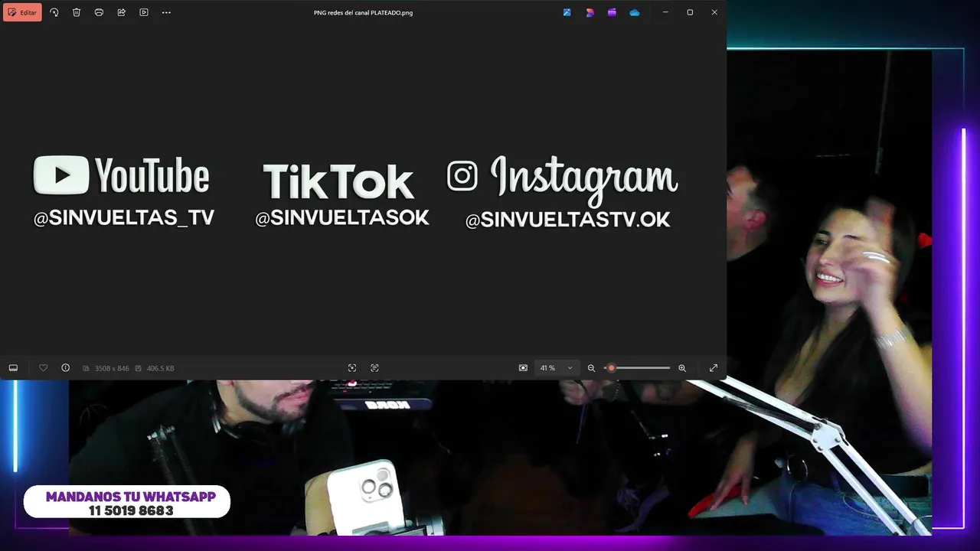Click the YouTube logo in the image

[x=121, y=175]
